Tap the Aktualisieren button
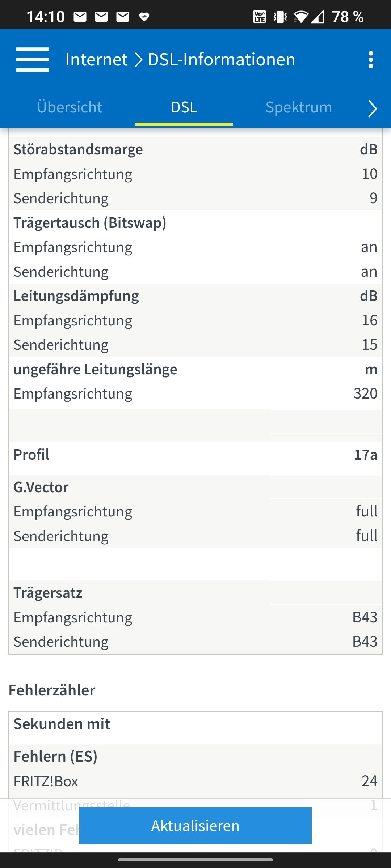Screen dimensions: 391x868 tap(195, 826)
